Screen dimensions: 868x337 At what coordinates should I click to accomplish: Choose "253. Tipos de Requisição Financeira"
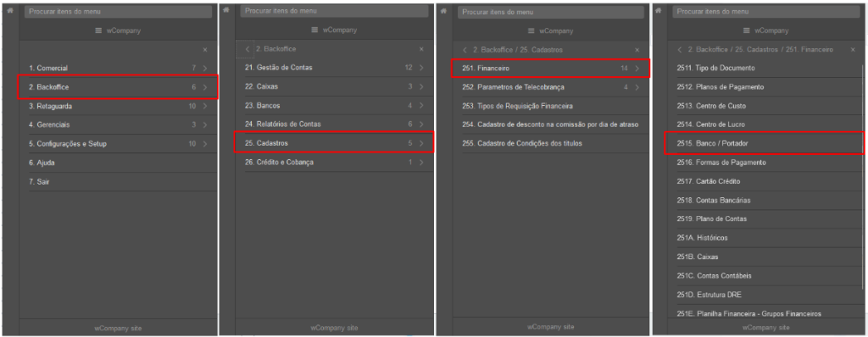[550, 106]
